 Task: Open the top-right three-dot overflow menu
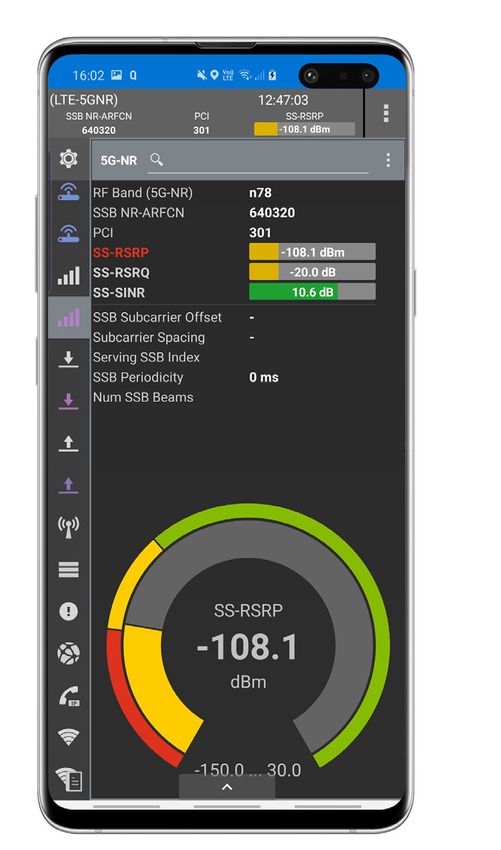pos(386,113)
